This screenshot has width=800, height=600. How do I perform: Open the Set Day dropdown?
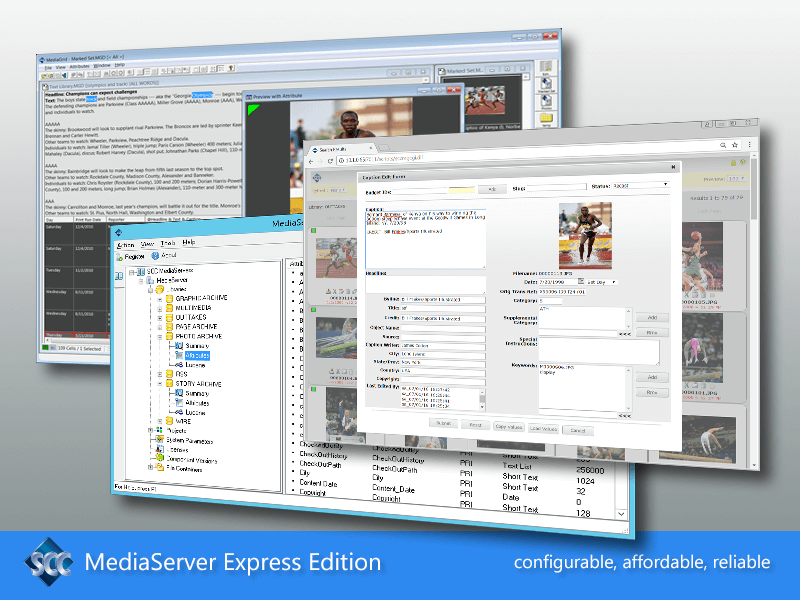point(602,282)
